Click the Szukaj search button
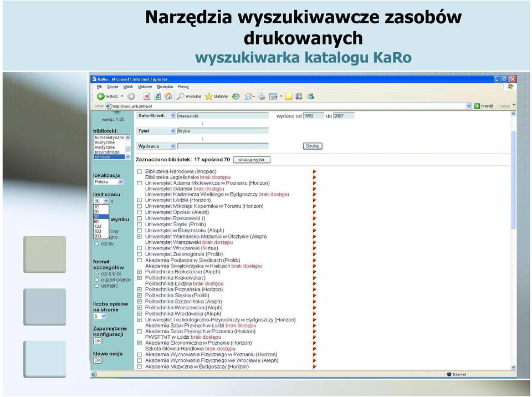The image size is (532, 397). coord(313,146)
